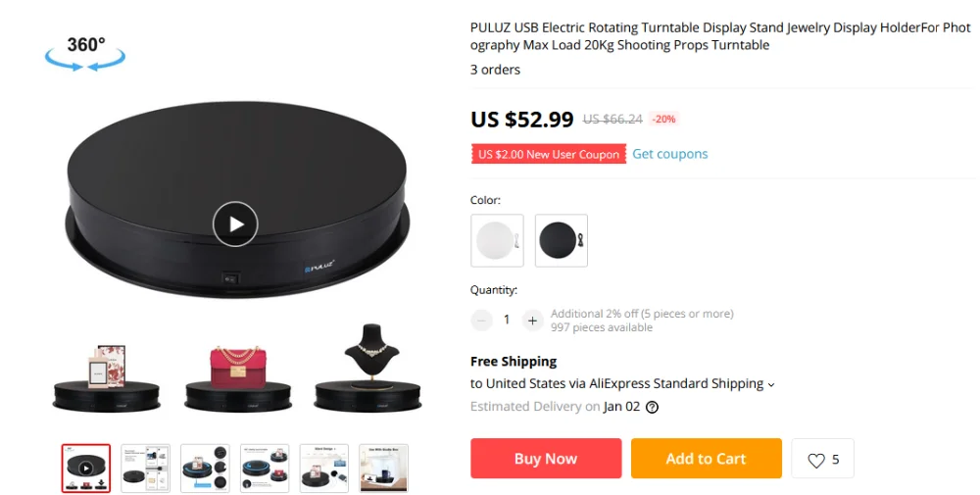This screenshot has height=495, width=980.
Task: Select the sixth thumbnail with studio box
Action: pyautogui.click(x=384, y=469)
